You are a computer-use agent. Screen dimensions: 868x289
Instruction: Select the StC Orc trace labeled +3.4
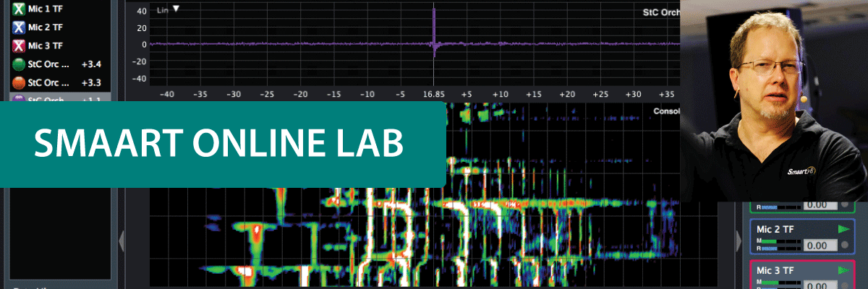click(60, 64)
